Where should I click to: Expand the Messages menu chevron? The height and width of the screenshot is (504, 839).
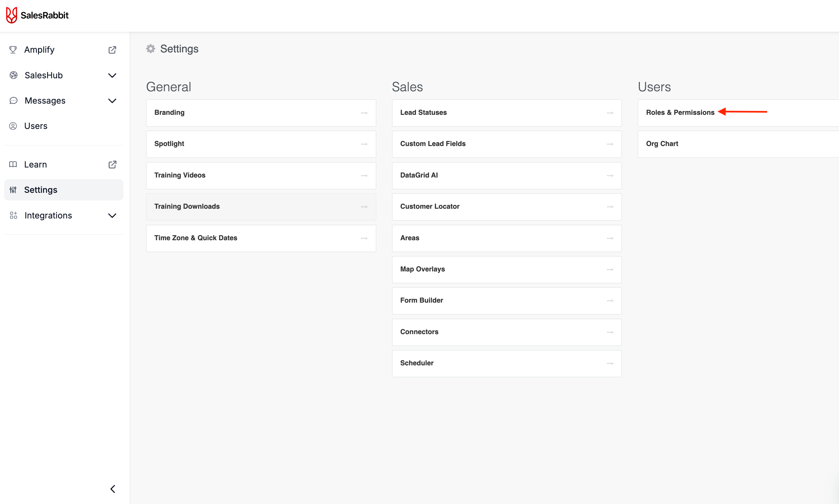[x=112, y=101]
